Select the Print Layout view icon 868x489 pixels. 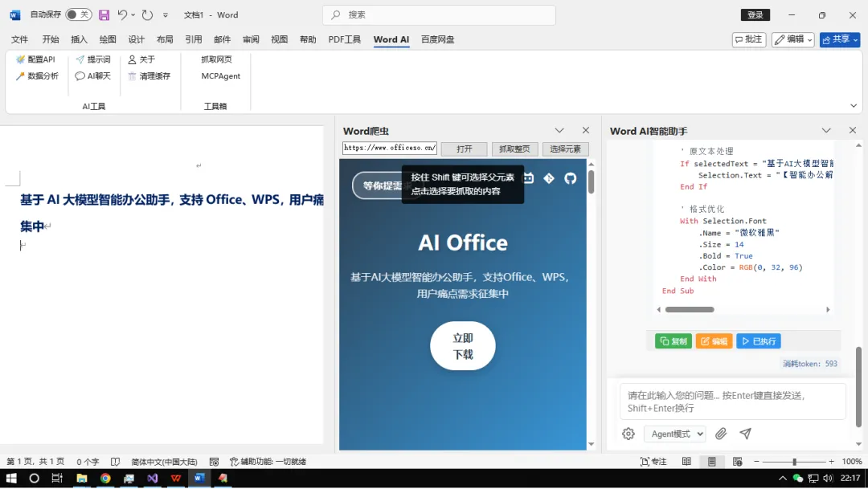point(712,462)
